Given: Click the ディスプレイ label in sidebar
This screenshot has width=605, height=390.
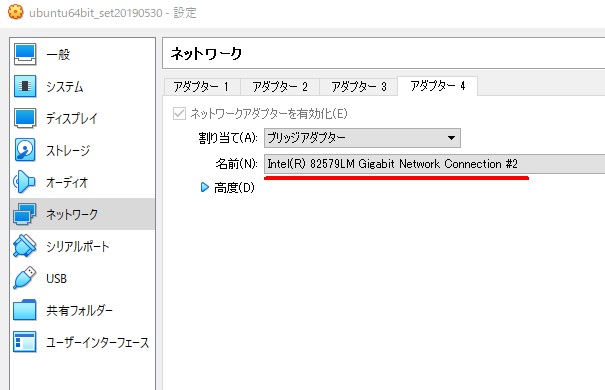Looking at the screenshot, I should pyautogui.click(x=72, y=118).
